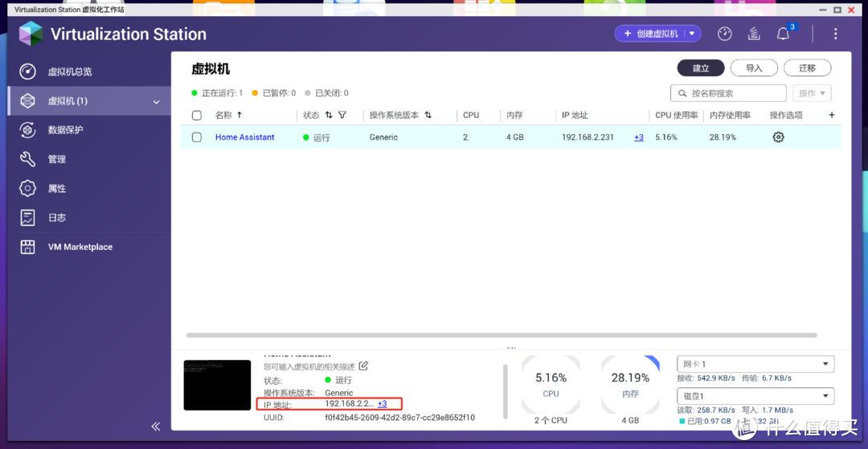Click the horizontal scrollbar under the table
Screen dimensions: 868x449
click(x=502, y=335)
